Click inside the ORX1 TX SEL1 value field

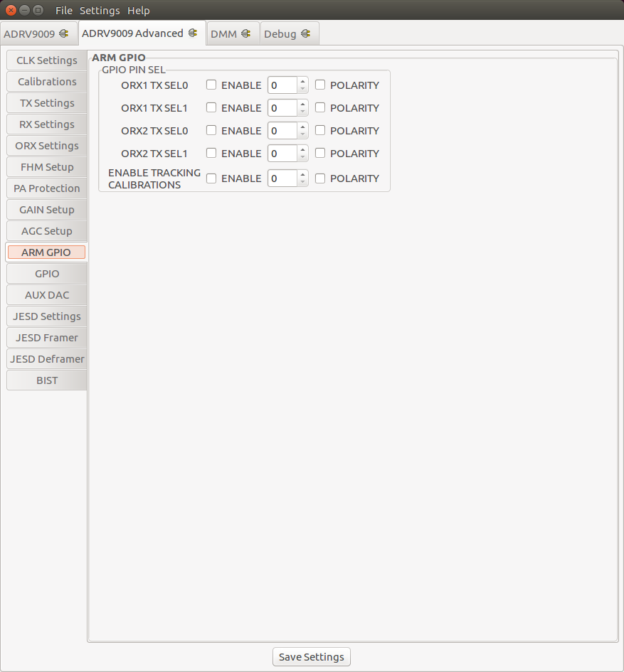[283, 107]
